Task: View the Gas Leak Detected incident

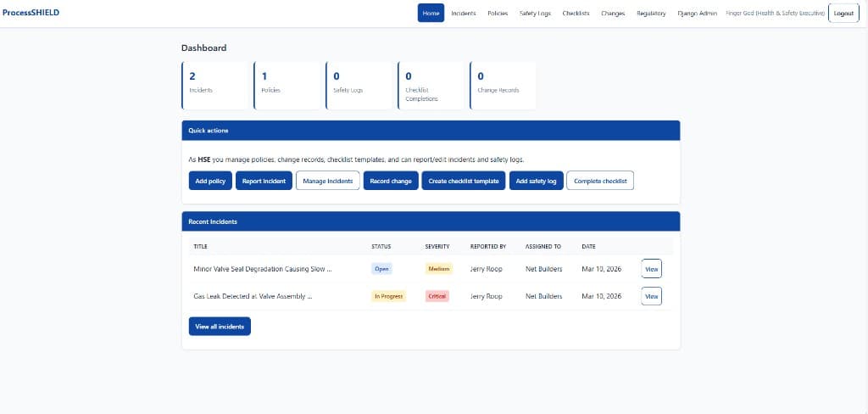Action: click(x=652, y=297)
